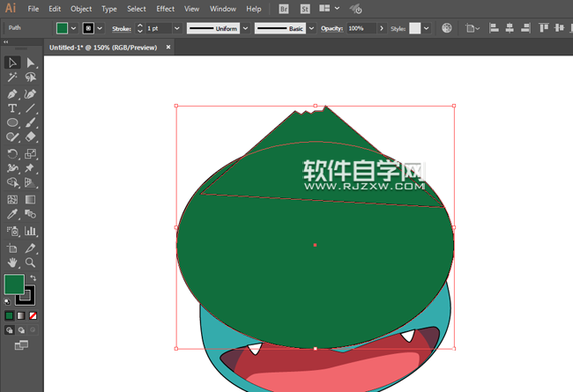Image resolution: width=573 pixels, height=392 pixels.
Task: Open the File menu
Action: coord(33,9)
